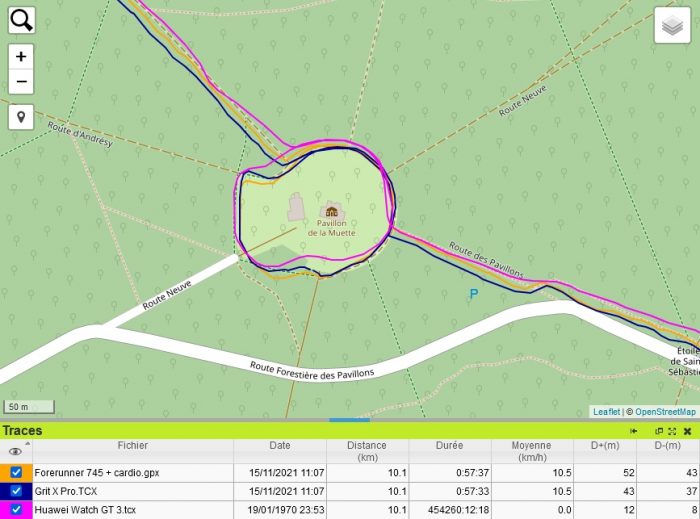Image resolution: width=700 pixels, height=519 pixels.
Task: Close the Traces panel
Action: tap(687, 431)
